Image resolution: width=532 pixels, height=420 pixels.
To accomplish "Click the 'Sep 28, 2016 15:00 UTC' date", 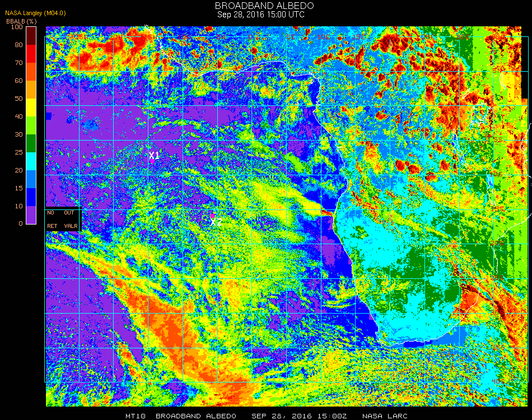I will click(261, 15).
